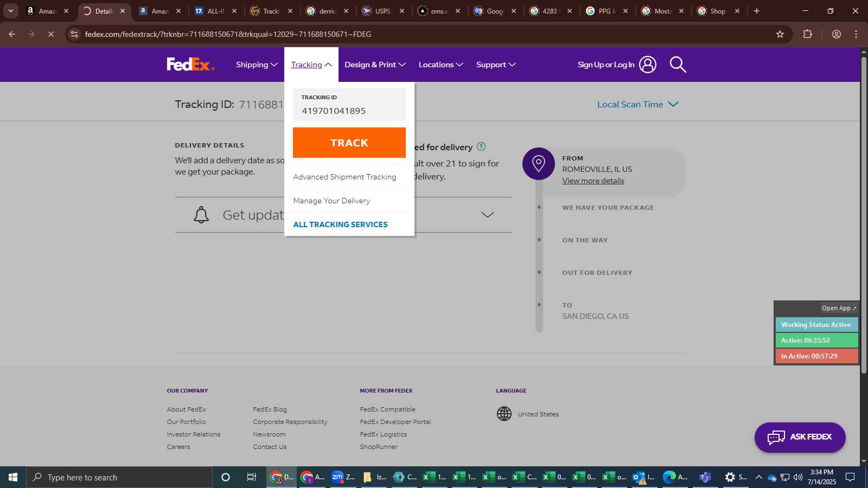
Task: Switch to the Shop browser tab
Action: 717,11
